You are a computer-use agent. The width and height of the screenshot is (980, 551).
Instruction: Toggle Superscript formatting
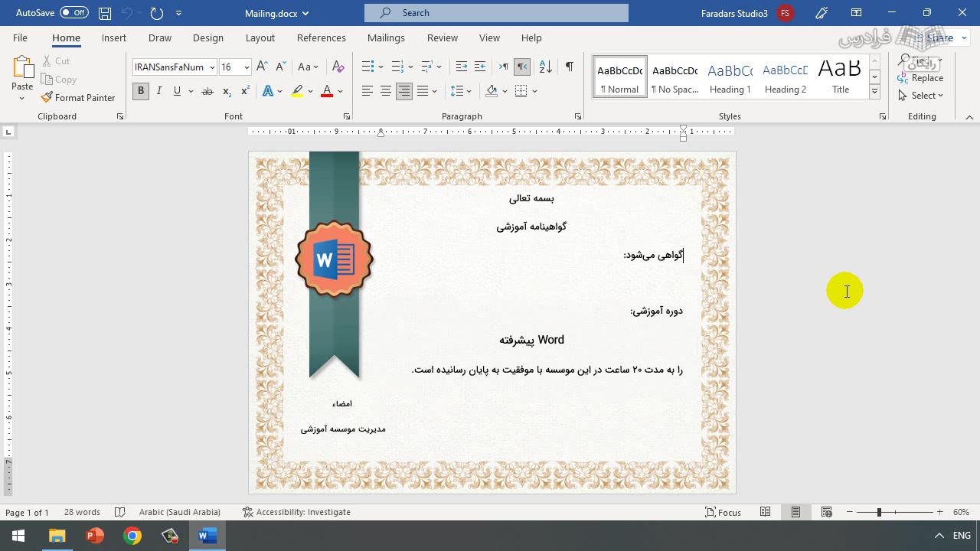pos(245,91)
